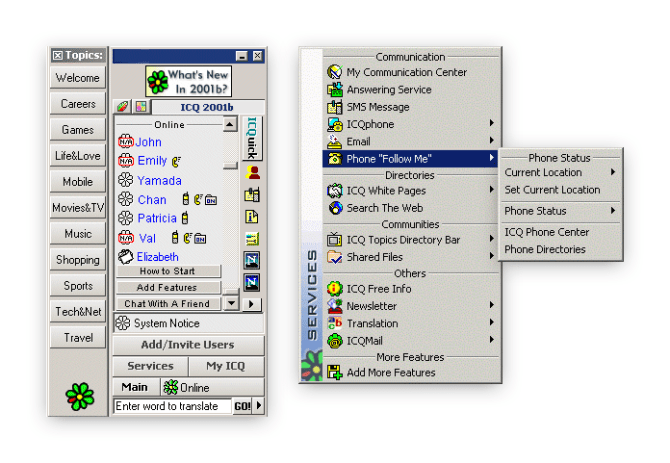This screenshot has height=463, width=670.
Task: Click the red user icon in ICQuick bar
Action: click(252, 173)
